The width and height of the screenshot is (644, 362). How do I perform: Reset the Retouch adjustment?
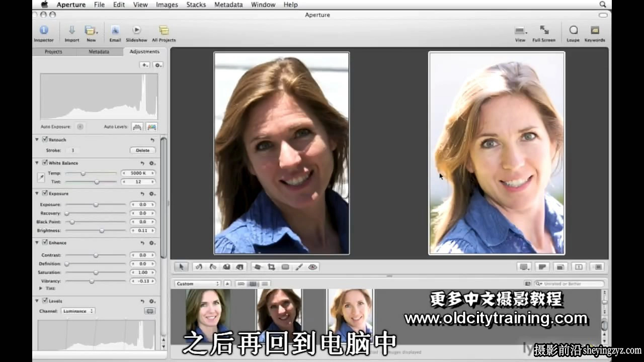152,140
